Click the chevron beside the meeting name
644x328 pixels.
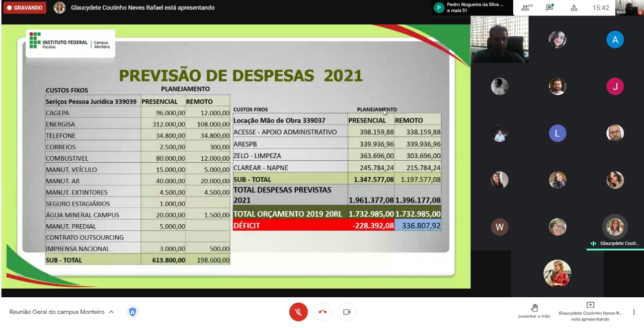pyautogui.click(x=111, y=312)
